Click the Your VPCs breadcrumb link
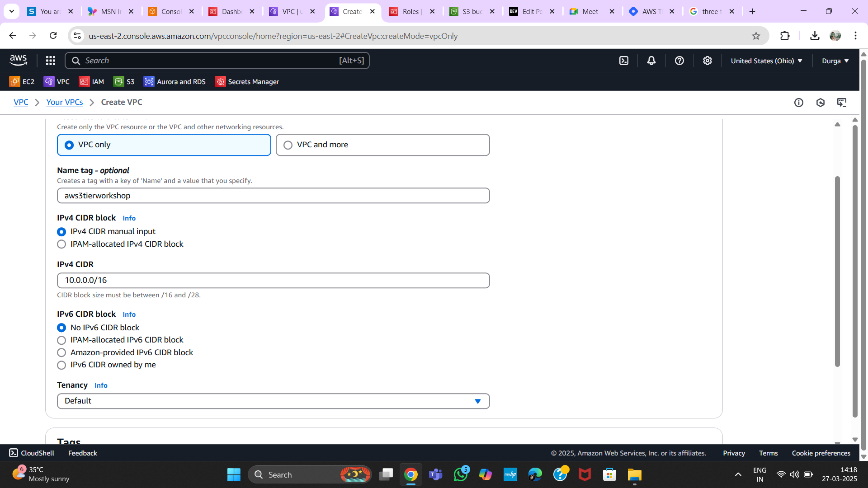Image resolution: width=868 pixels, height=488 pixels. tap(65, 103)
